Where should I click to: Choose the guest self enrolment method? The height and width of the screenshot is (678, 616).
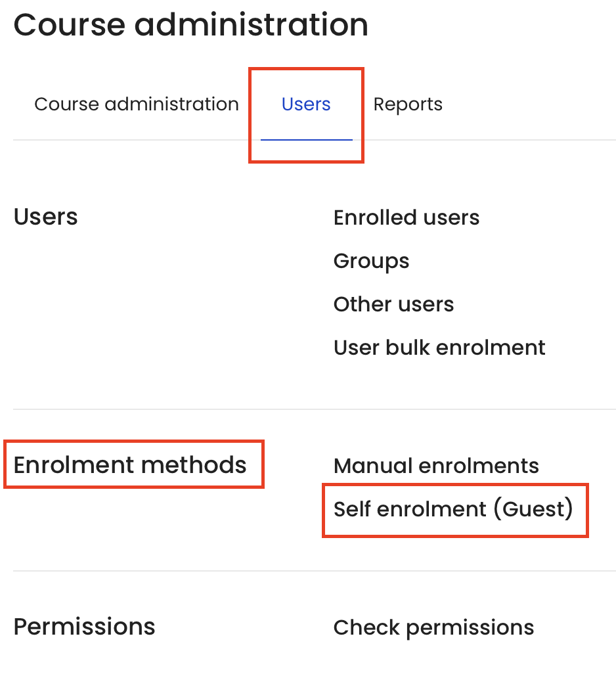pyautogui.click(x=453, y=509)
